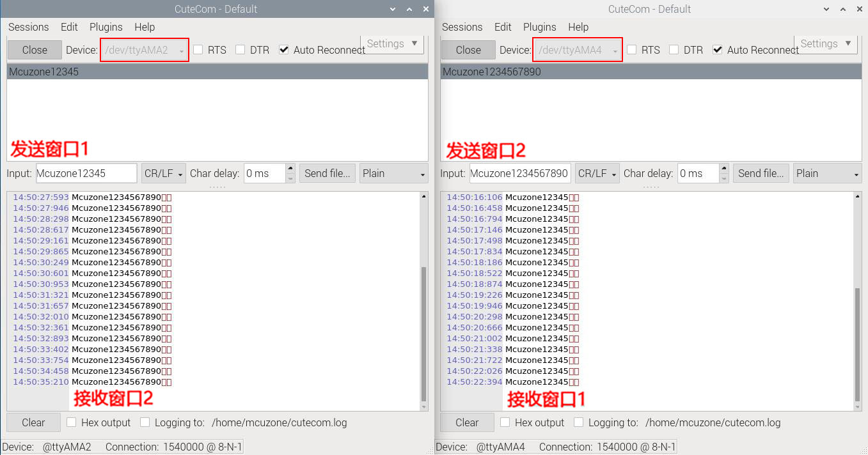Expand Settings panel in right window
868x455 pixels.
point(826,43)
